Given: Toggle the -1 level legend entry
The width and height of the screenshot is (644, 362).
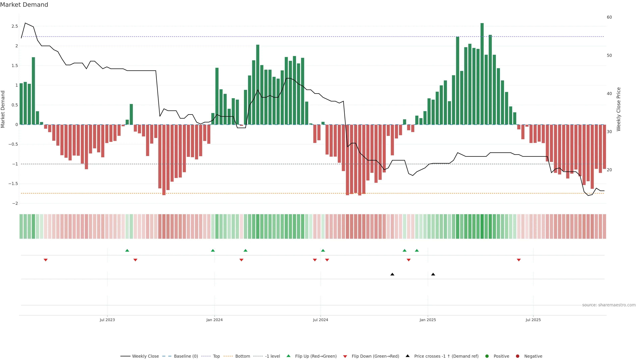Looking at the screenshot, I should 272,356.
